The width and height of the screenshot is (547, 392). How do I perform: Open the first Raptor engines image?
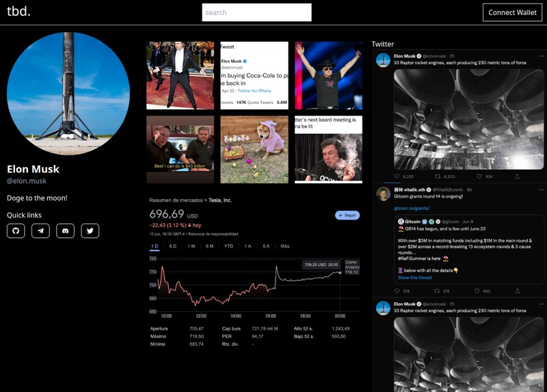coord(468,120)
